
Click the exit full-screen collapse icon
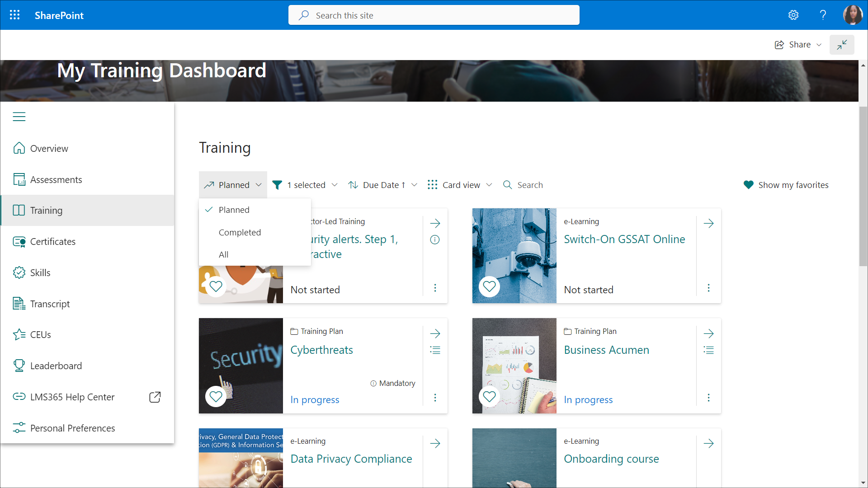(x=841, y=45)
